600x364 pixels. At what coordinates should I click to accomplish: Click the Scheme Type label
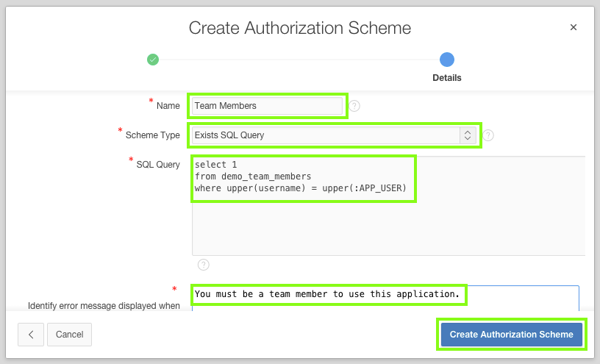(153, 135)
